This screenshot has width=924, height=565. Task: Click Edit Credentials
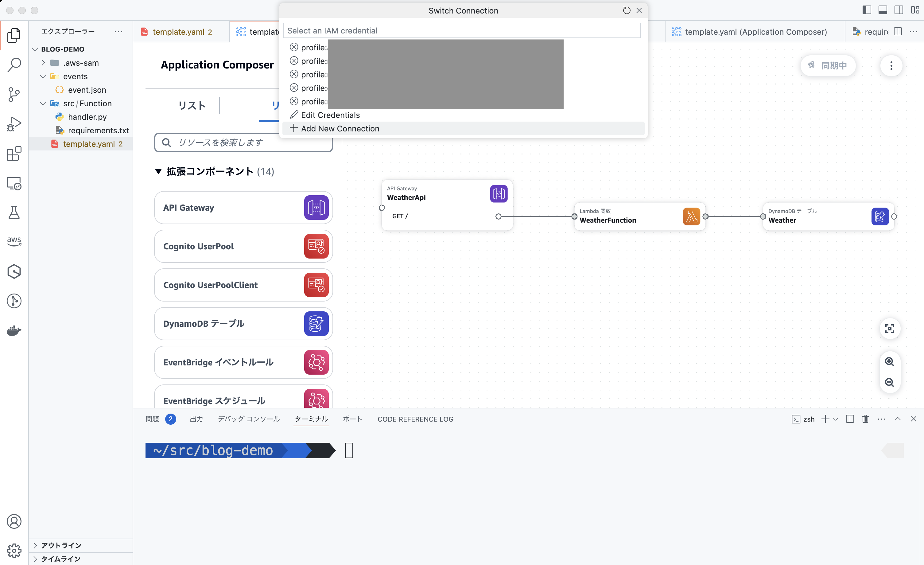click(x=329, y=115)
